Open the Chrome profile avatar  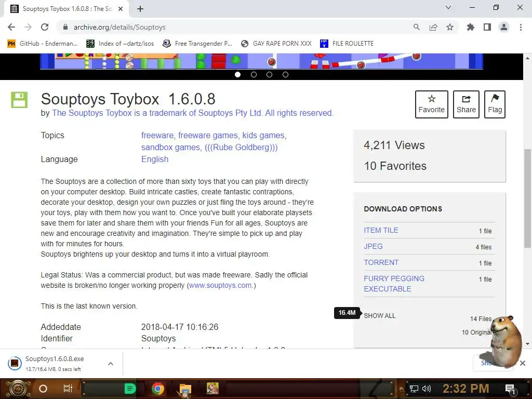tap(504, 27)
